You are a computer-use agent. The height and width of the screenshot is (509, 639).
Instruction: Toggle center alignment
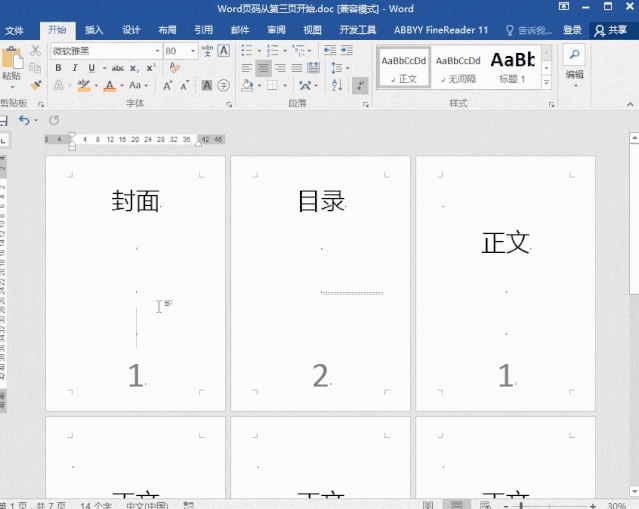tap(263, 68)
